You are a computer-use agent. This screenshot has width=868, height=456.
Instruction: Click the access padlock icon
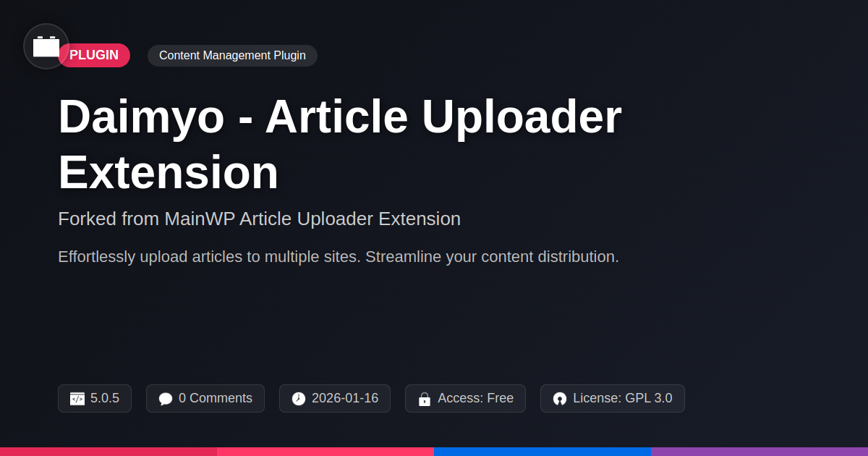[425, 399]
